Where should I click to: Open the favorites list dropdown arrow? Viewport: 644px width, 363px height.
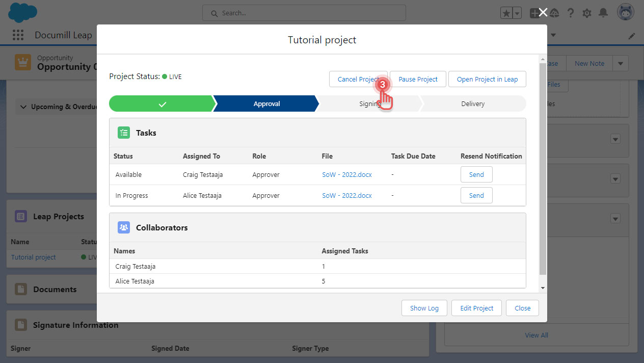pyautogui.click(x=517, y=13)
